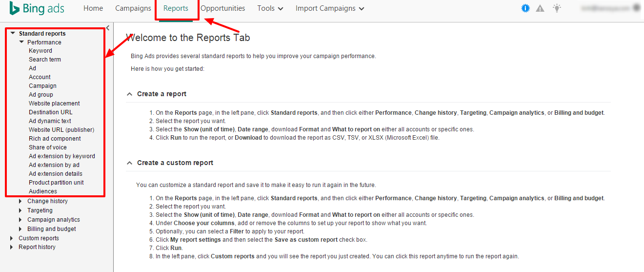Open the Tools dropdown menu

pyautogui.click(x=270, y=8)
